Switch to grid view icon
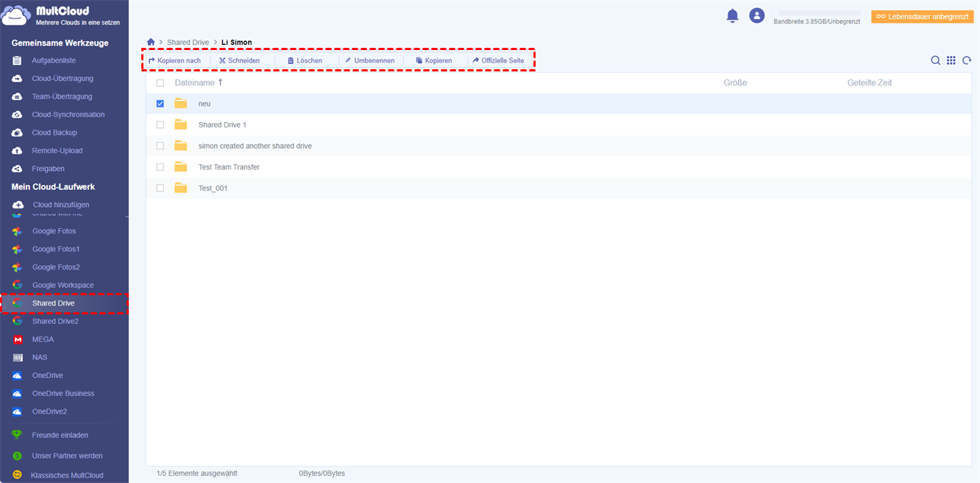This screenshot has width=980, height=483. [x=951, y=60]
